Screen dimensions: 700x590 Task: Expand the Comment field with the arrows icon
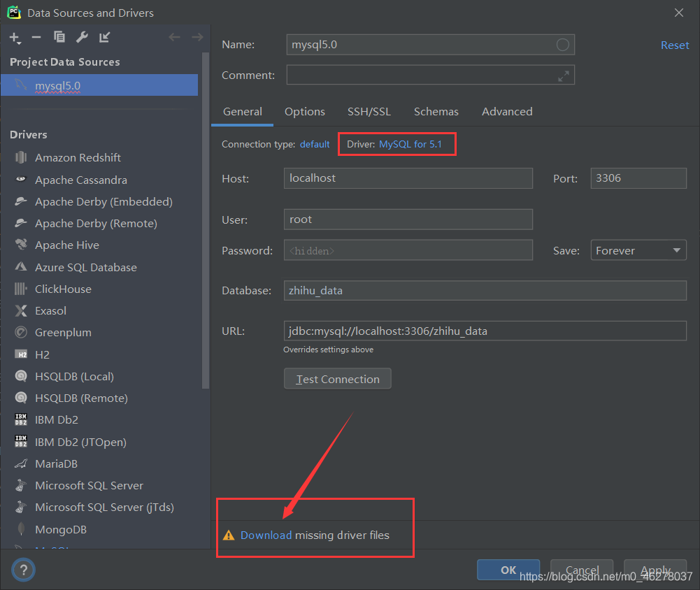pyautogui.click(x=564, y=76)
